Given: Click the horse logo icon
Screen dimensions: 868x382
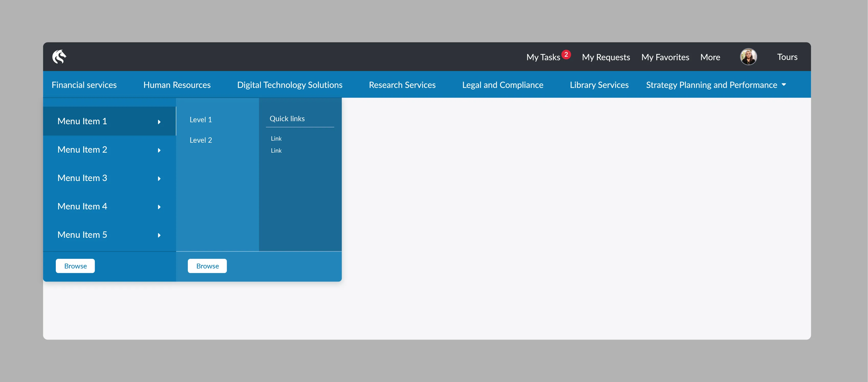Looking at the screenshot, I should pos(59,57).
